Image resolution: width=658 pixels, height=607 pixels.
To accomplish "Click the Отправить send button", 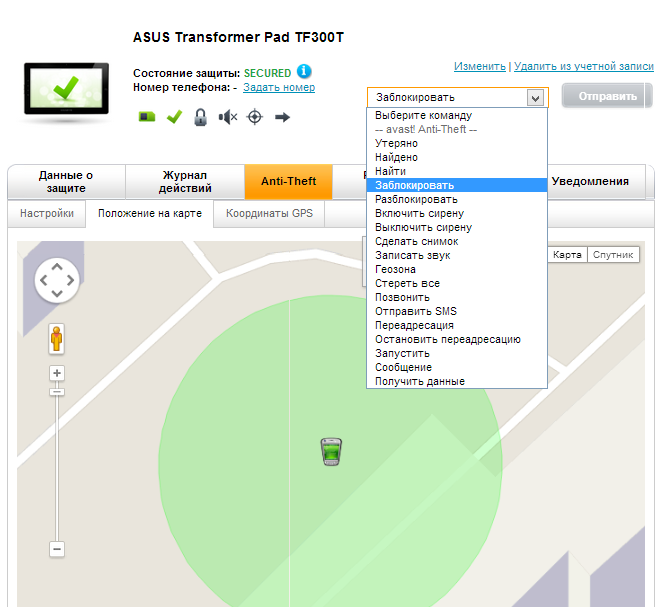I will pos(607,96).
